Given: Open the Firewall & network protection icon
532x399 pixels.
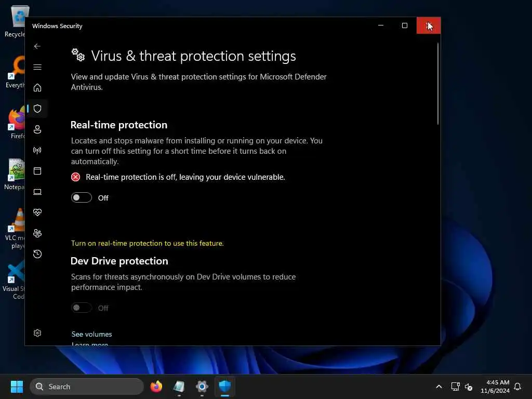Looking at the screenshot, I should (37, 150).
